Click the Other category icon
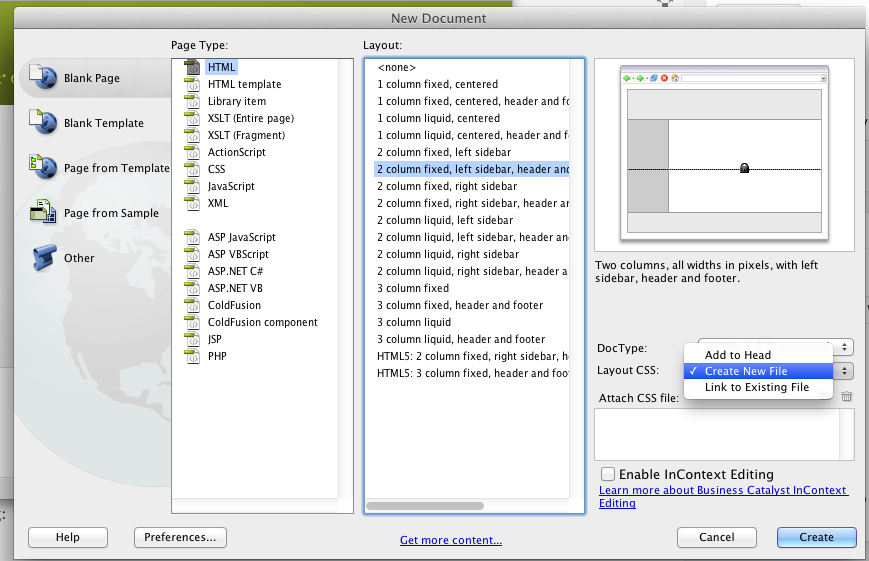The width and height of the screenshot is (869, 561). tap(43, 257)
